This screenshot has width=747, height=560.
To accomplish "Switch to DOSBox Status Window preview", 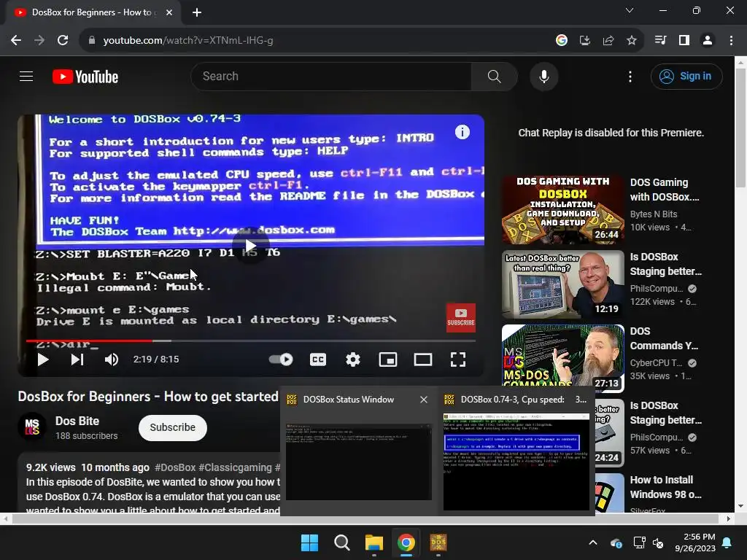I will [x=359, y=462].
